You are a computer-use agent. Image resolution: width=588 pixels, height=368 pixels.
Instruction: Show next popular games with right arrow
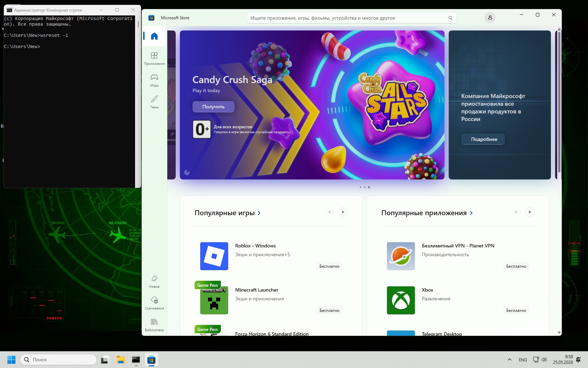[343, 212]
